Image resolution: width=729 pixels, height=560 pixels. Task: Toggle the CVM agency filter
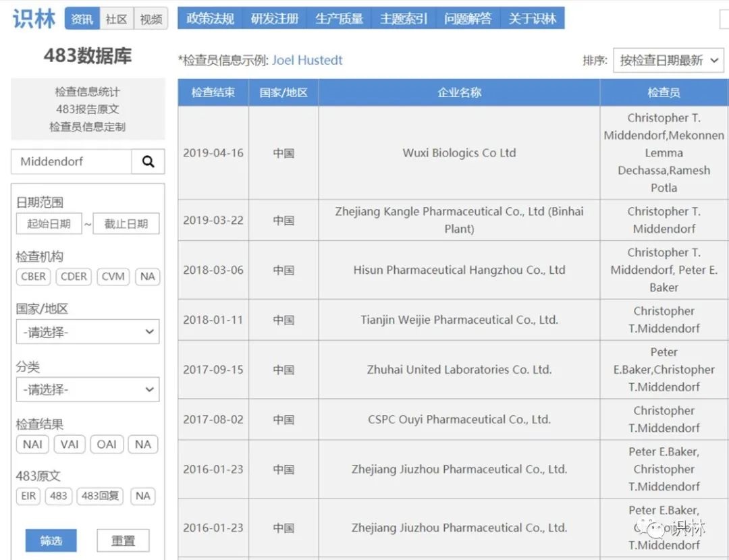[x=113, y=277]
